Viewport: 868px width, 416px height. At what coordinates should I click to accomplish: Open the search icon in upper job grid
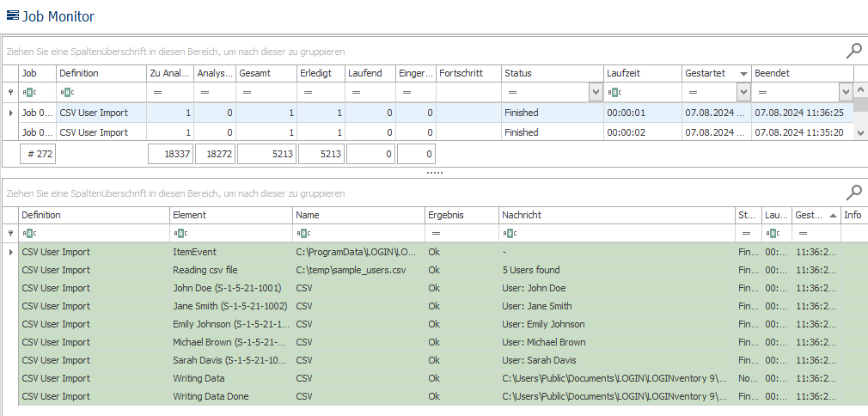pos(854,51)
